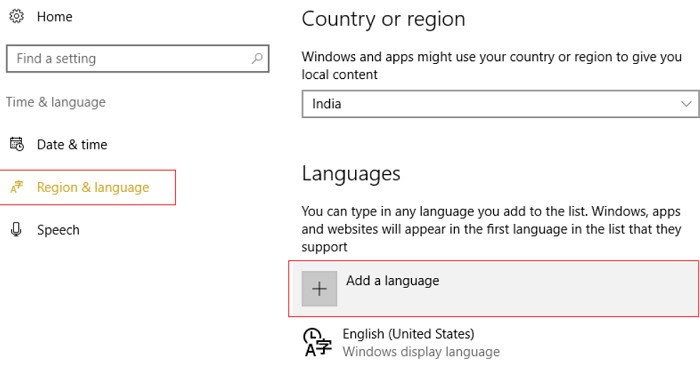Click the Region & language icon
This screenshot has width=700, height=374.
coord(17,187)
